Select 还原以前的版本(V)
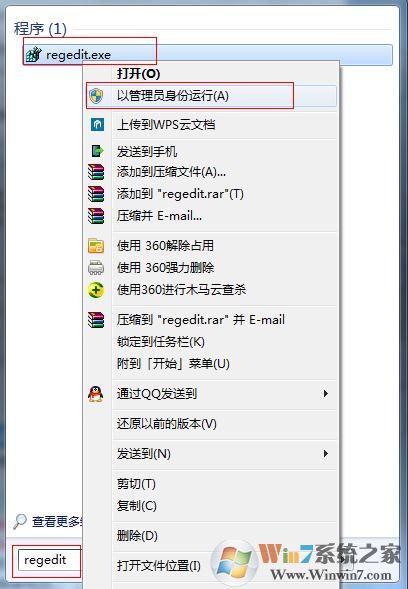The width and height of the screenshot is (408, 589). tap(167, 424)
